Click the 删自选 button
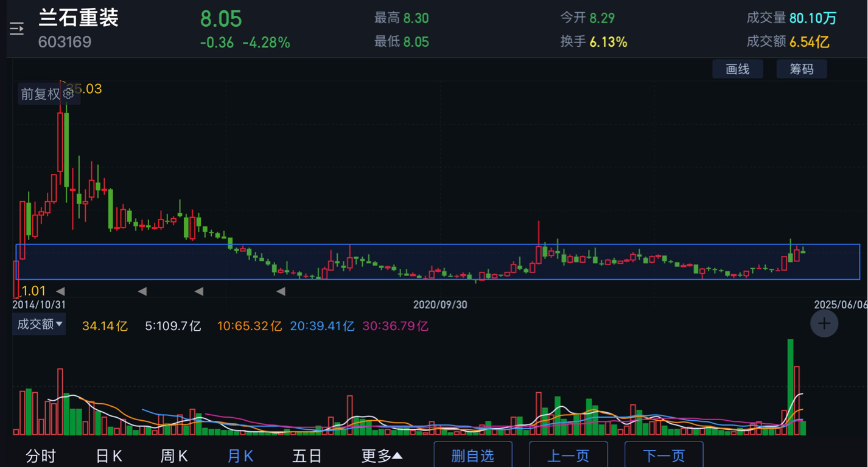This screenshot has width=868, height=467. [473, 455]
